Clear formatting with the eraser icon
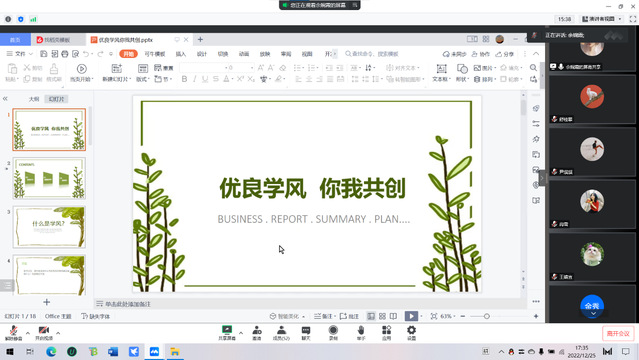Screen dimensions: 639x360 coord(282,68)
